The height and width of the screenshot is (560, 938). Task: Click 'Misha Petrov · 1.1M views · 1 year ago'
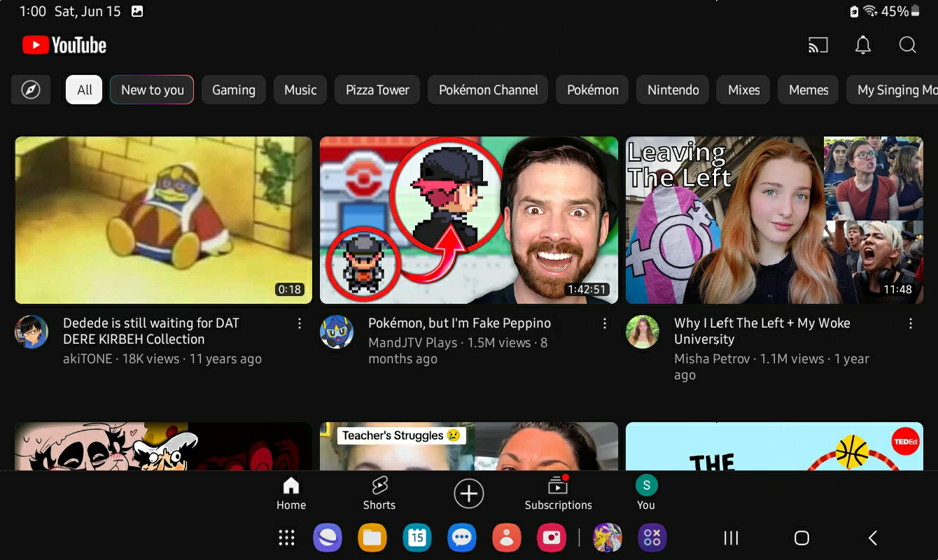pos(771,367)
